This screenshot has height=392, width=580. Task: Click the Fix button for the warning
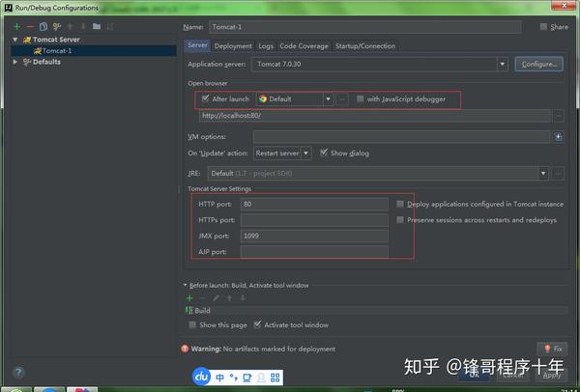pos(553,349)
